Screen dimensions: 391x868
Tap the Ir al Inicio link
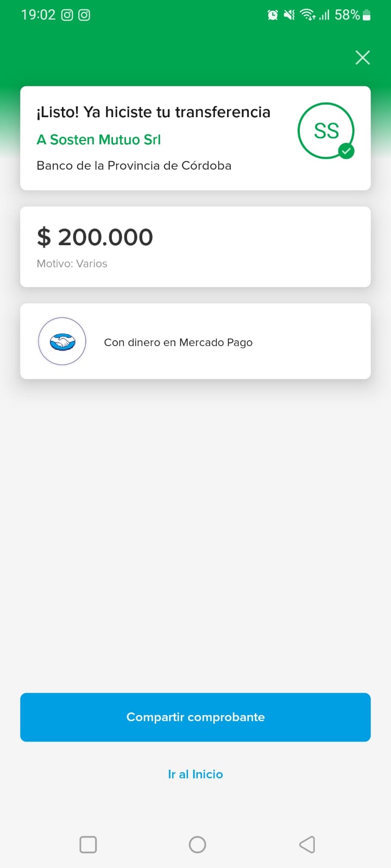(195, 774)
